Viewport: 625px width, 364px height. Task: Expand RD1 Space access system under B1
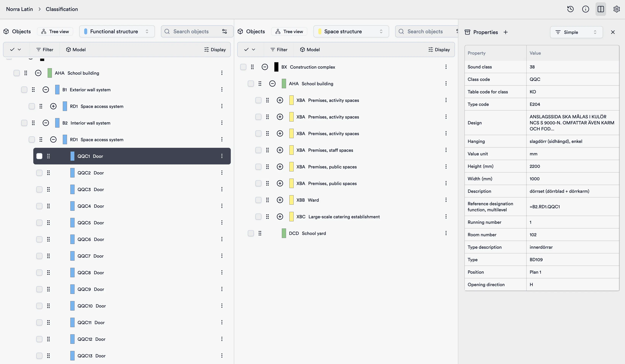pos(53,106)
